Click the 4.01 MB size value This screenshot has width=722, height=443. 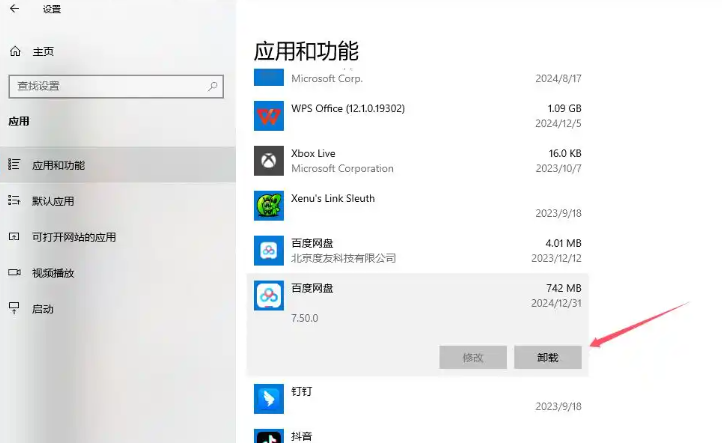pos(564,243)
